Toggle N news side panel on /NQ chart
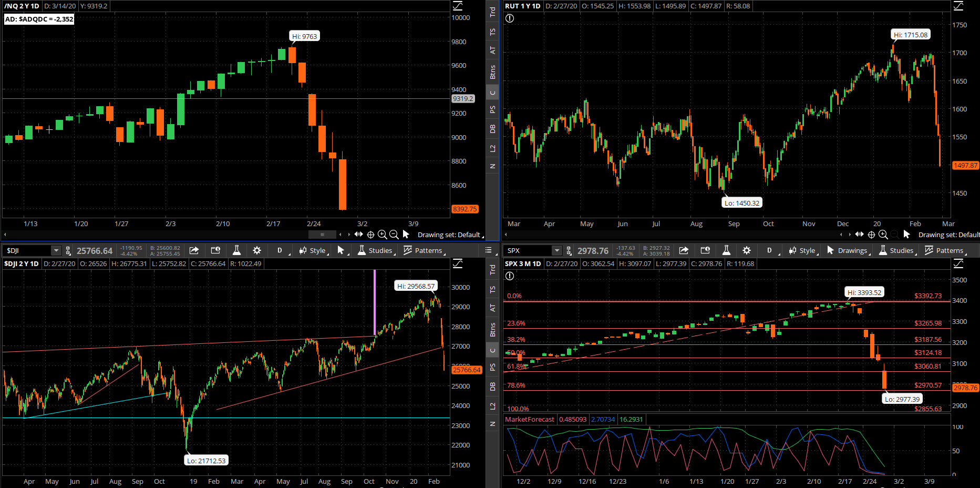This screenshot has width=980, height=488. coord(493,166)
